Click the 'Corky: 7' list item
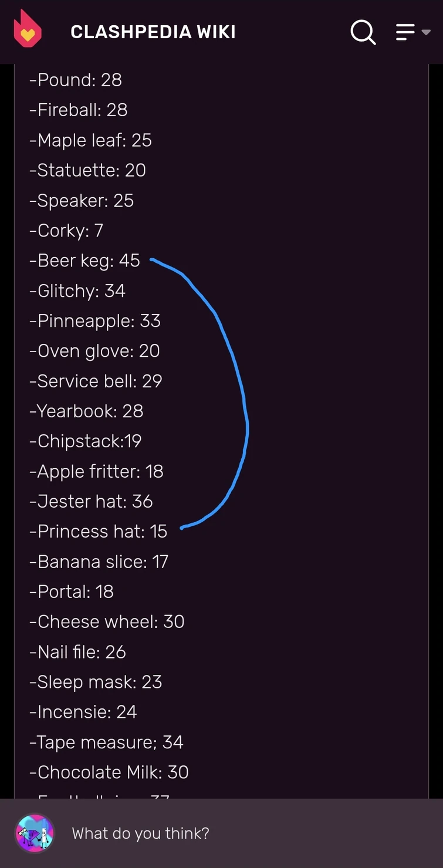This screenshot has height=868, width=443. pos(66,230)
